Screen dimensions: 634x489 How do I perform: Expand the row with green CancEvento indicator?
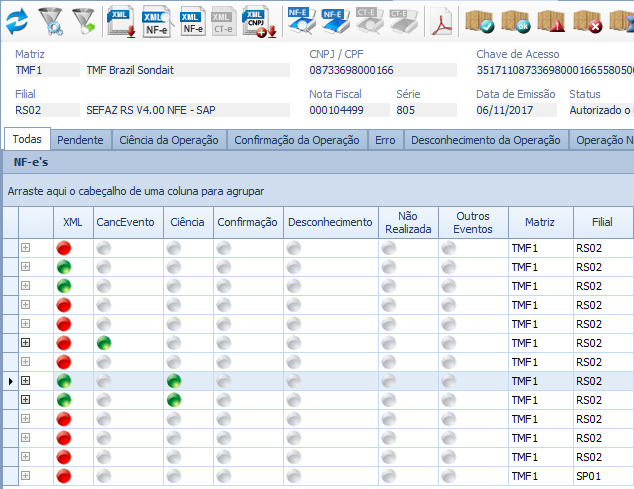(x=26, y=343)
